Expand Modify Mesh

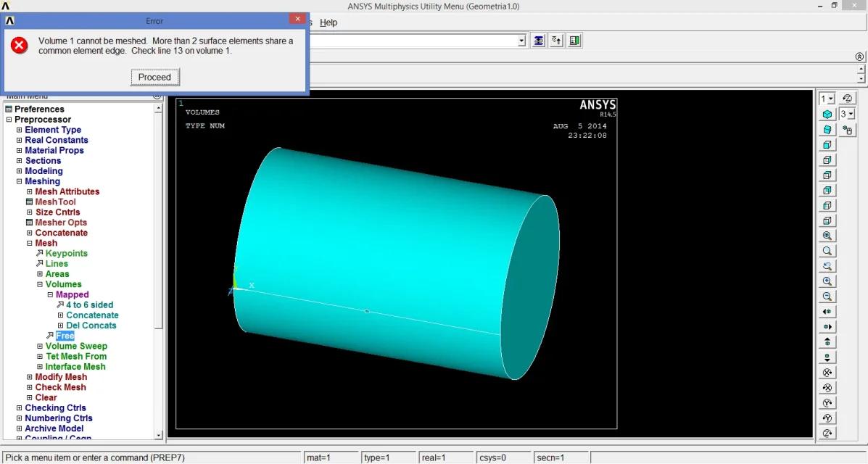pyautogui.click(x=29, y=377)
